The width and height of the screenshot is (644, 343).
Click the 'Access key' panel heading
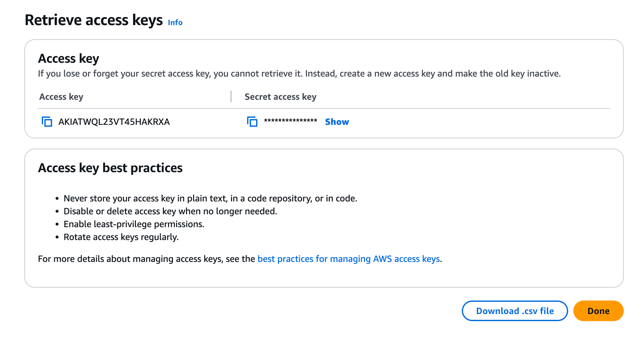[68, 59]
